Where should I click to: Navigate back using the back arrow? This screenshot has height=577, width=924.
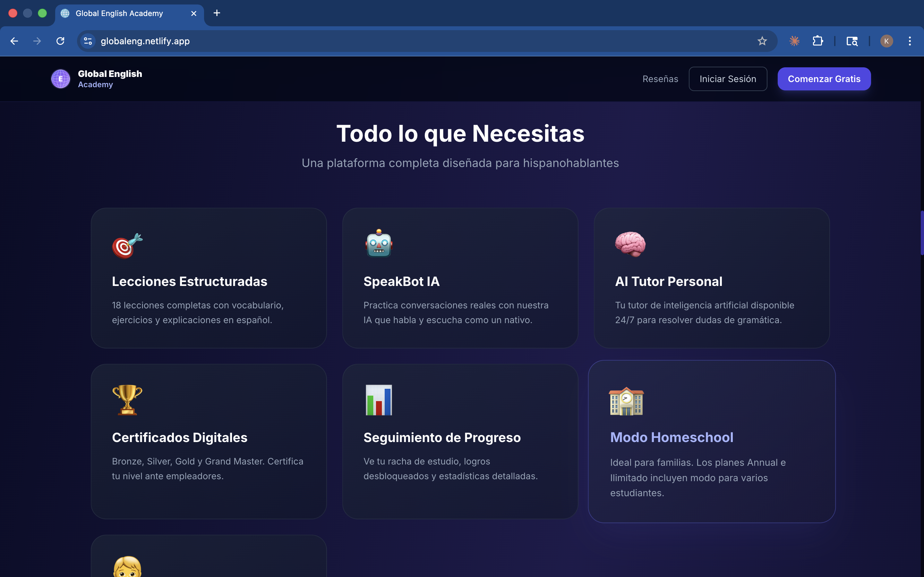pos(14,41)
